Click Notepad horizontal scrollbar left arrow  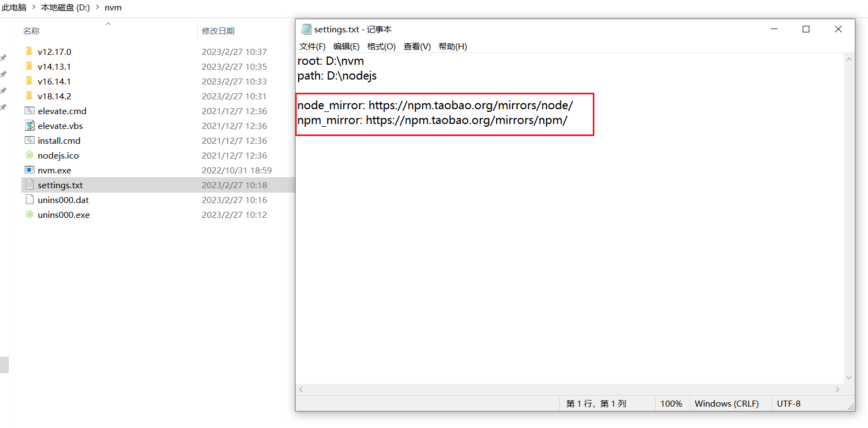tap(300, 389)
